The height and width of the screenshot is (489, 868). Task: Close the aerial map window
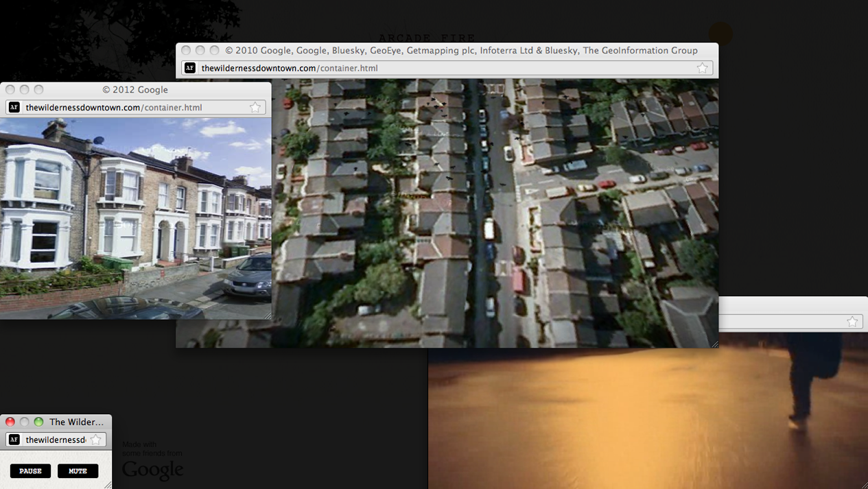coord(186,51)
